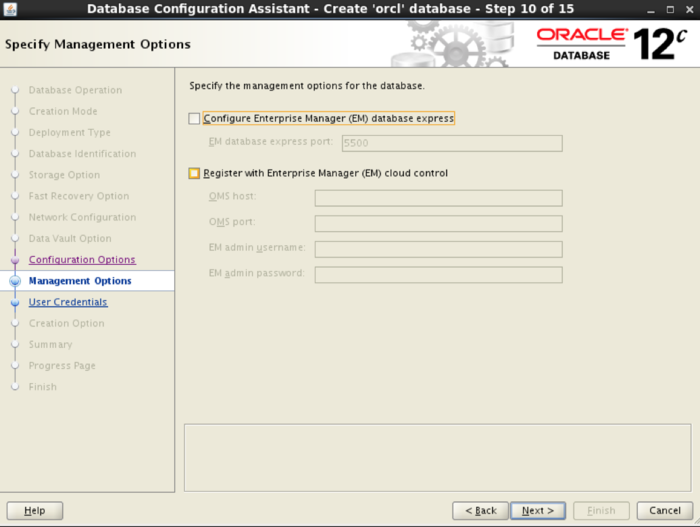
Task: Click the Java window icon in title bar
Action: pyautogui.click(x=10, y=9)
